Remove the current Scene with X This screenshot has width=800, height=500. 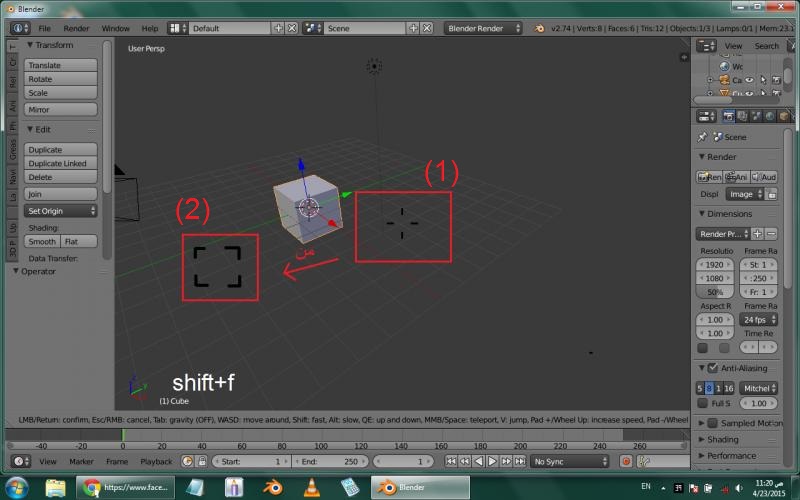tap(427, 28)
